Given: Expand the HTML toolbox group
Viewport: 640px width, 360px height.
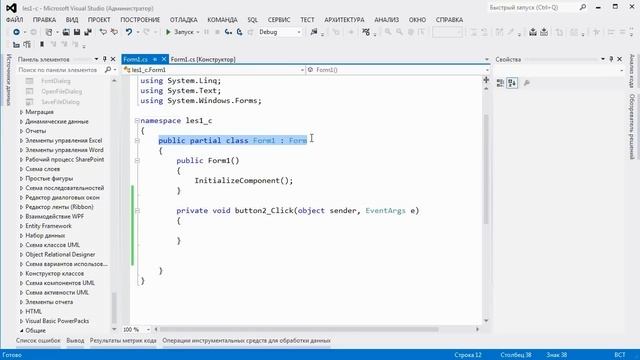Looking at the screenshot, I should coord(21,311).
